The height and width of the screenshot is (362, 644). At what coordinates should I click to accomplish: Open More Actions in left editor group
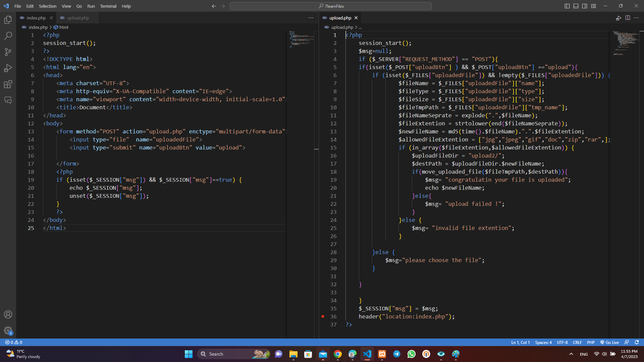311,18
